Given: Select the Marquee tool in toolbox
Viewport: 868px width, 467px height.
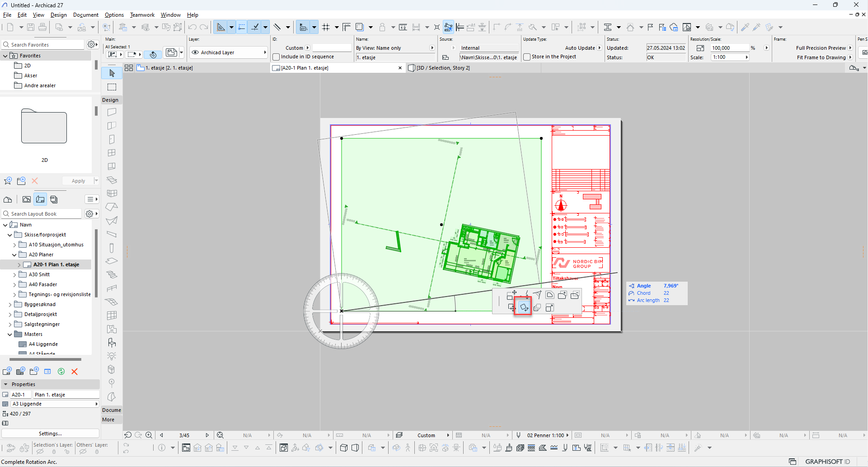Looking at the screenshot, I should click(112, 87).
